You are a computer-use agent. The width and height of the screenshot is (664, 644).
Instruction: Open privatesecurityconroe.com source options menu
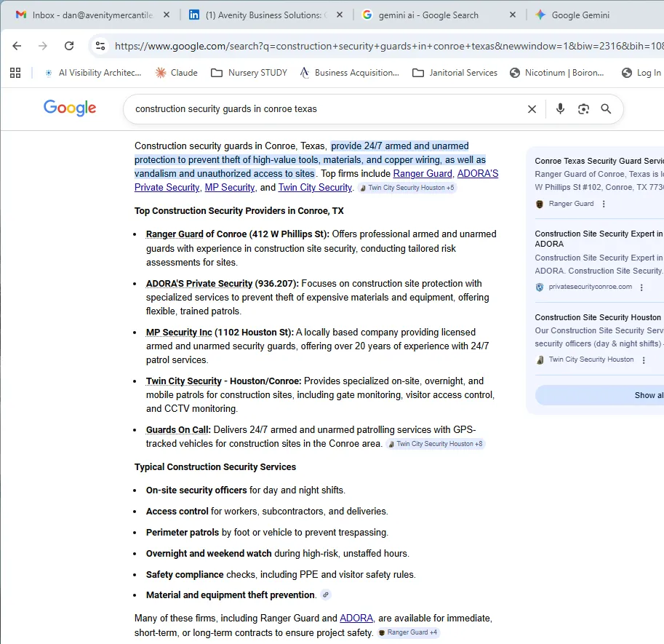point(641,287)
